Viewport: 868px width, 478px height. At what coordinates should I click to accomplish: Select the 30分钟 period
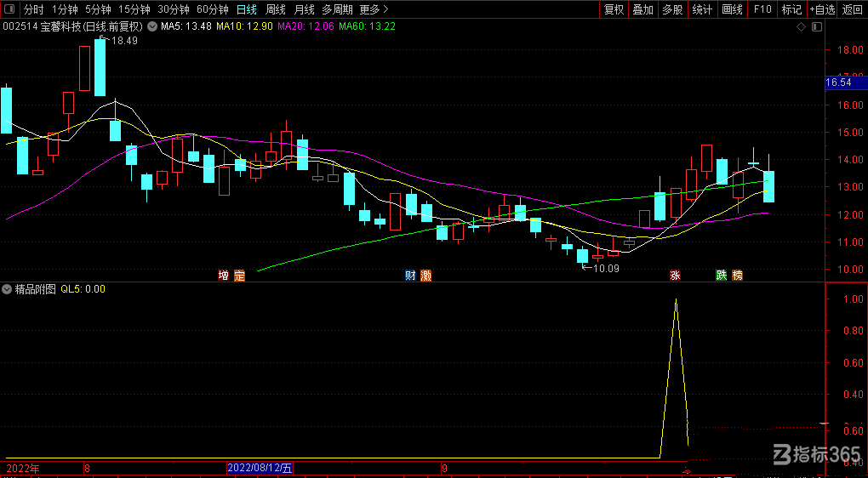click(x=174, y=9)
